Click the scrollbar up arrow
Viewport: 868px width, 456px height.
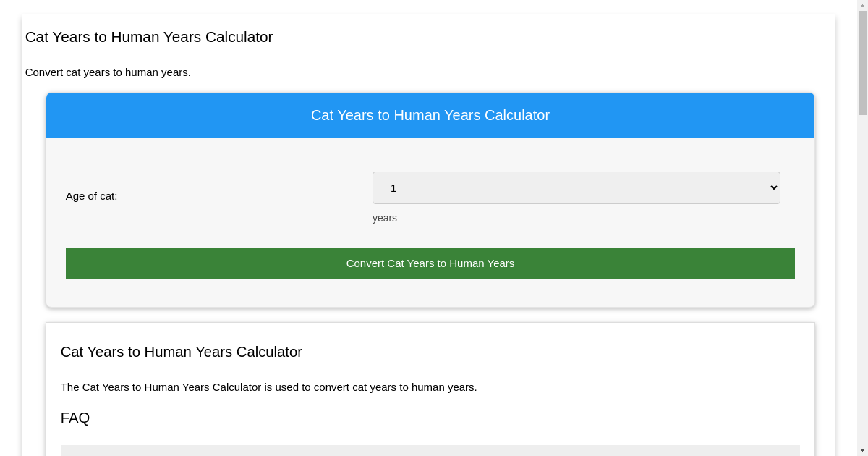(x=862, y=4)
